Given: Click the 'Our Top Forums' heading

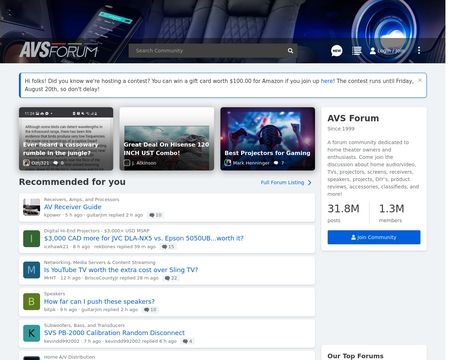Looking at the screenshot, I should pyautogui.click(x=355, y=356).
